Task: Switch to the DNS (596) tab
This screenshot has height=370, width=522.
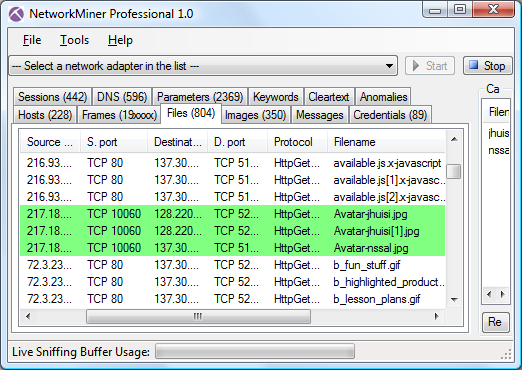Action: 122,97
